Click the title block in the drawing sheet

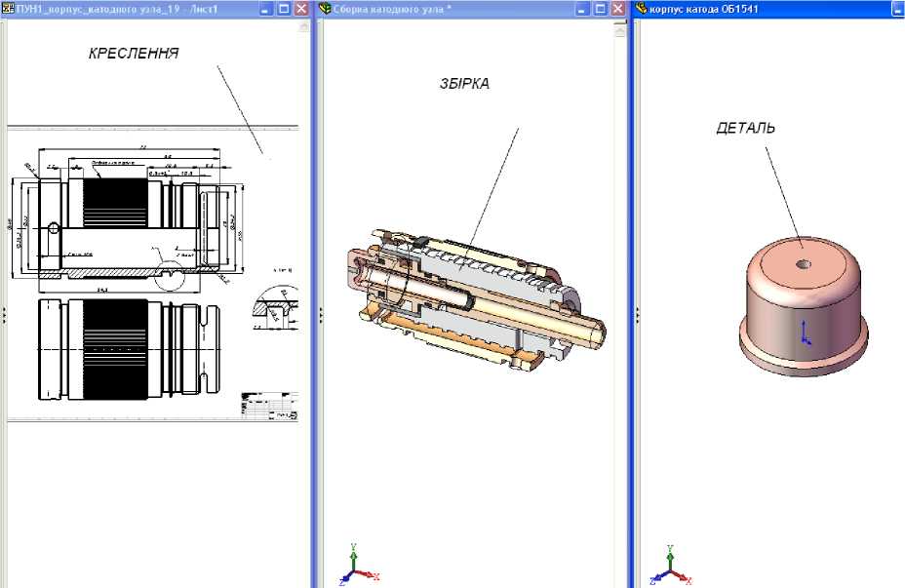270,406
